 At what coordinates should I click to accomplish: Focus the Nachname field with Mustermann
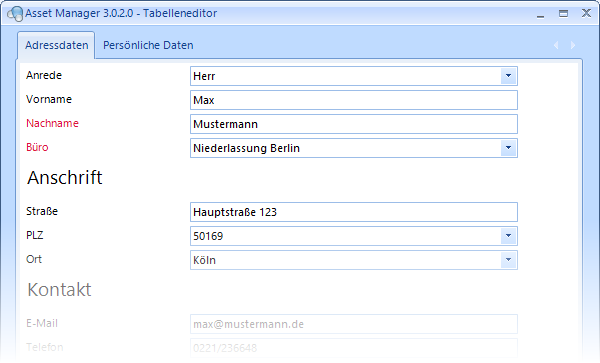[x=354, y=124]
